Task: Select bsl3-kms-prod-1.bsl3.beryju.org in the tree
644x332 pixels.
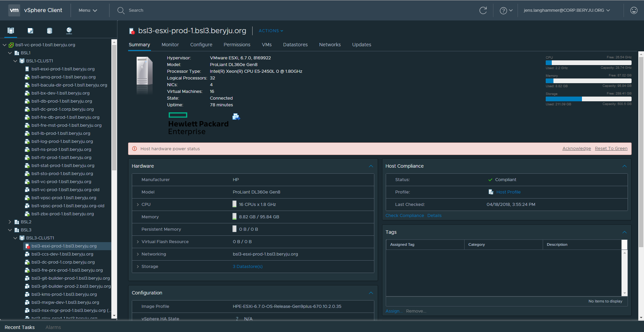Action: point(64,294)
